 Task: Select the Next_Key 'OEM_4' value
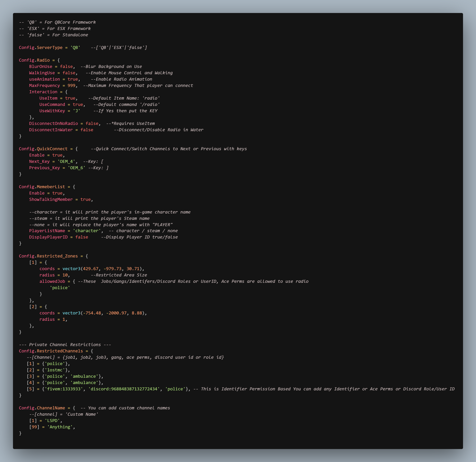[x=67, y=161]
